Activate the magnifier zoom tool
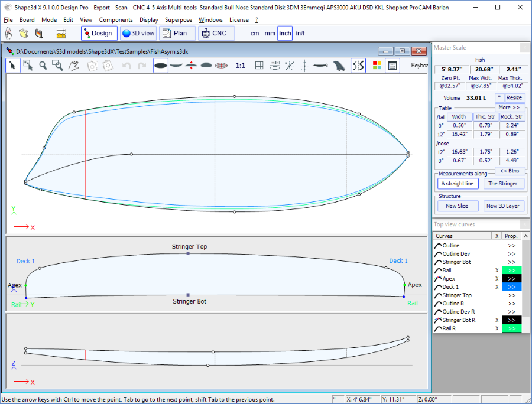The height and width of the screenshot is (404, 532). (43, 66)
